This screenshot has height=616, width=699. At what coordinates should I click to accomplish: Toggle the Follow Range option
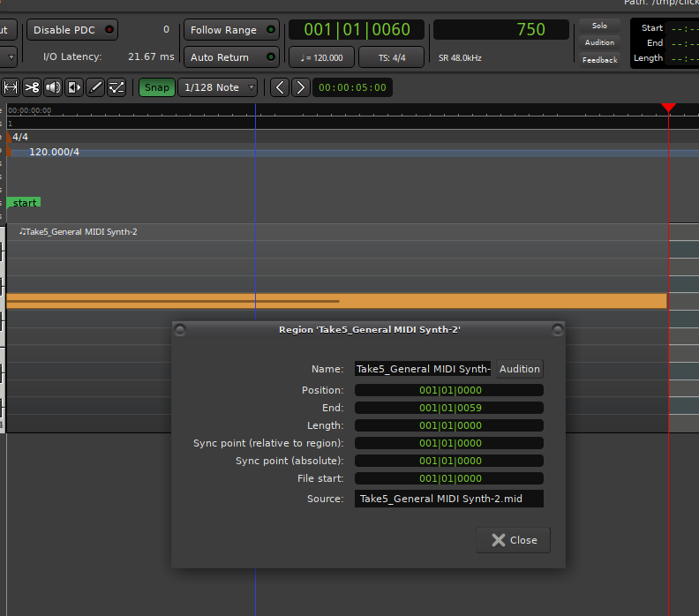click(231, 30)
